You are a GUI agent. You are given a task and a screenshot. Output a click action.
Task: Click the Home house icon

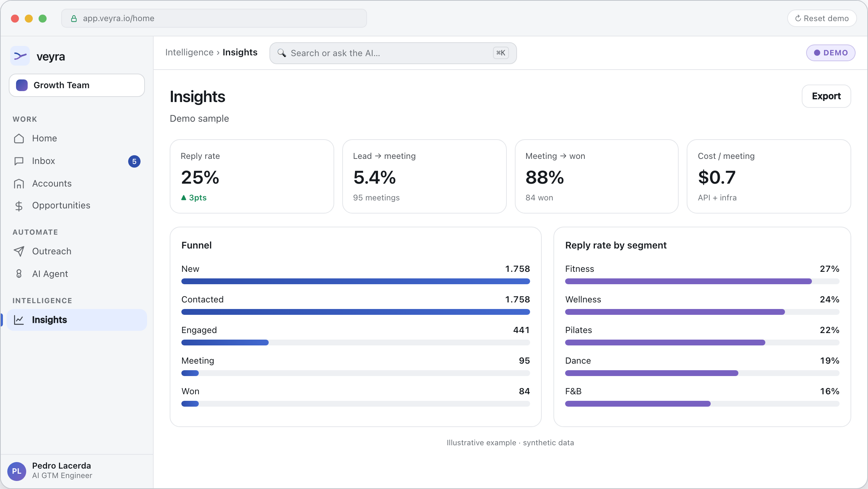[19, 138]
